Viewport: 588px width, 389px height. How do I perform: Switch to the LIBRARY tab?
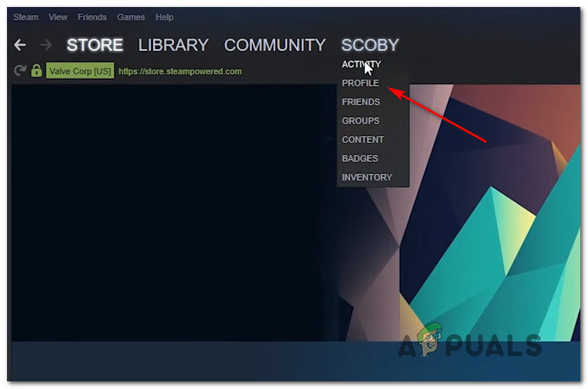tap(173, 45)
